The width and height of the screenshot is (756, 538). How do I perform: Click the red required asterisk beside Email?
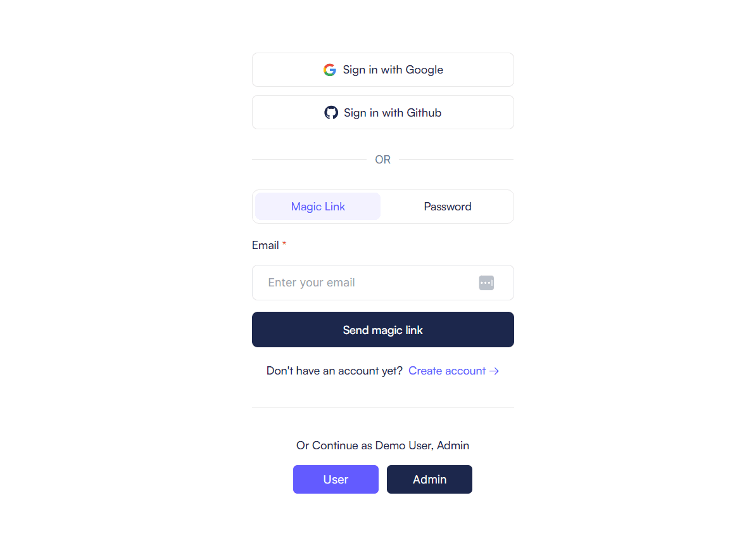284,245
